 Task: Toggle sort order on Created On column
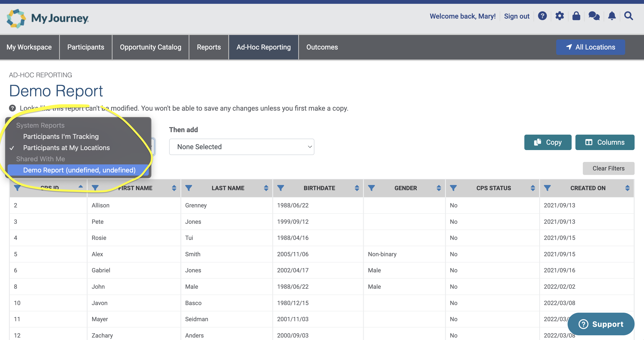point(627,188)
